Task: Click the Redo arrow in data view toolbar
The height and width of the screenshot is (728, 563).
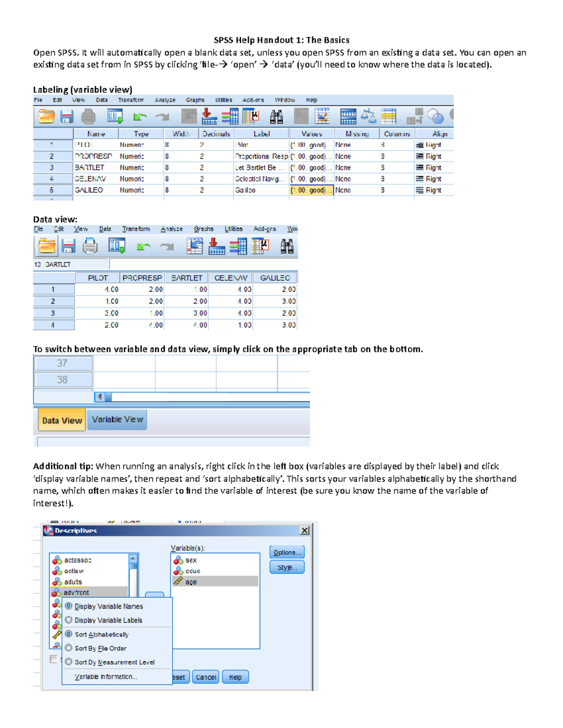Action: (x=167, y=247)
